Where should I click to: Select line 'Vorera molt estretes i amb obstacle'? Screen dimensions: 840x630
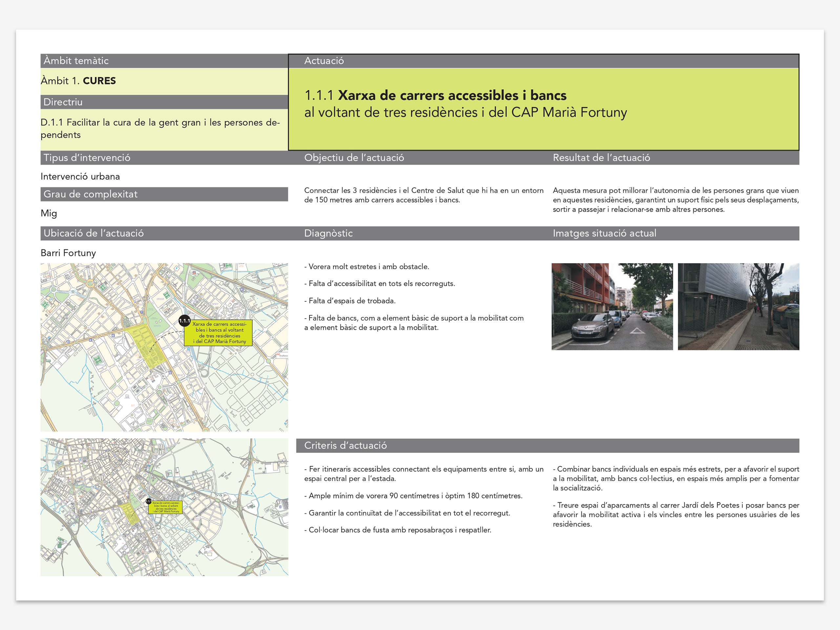pos(367,266)
